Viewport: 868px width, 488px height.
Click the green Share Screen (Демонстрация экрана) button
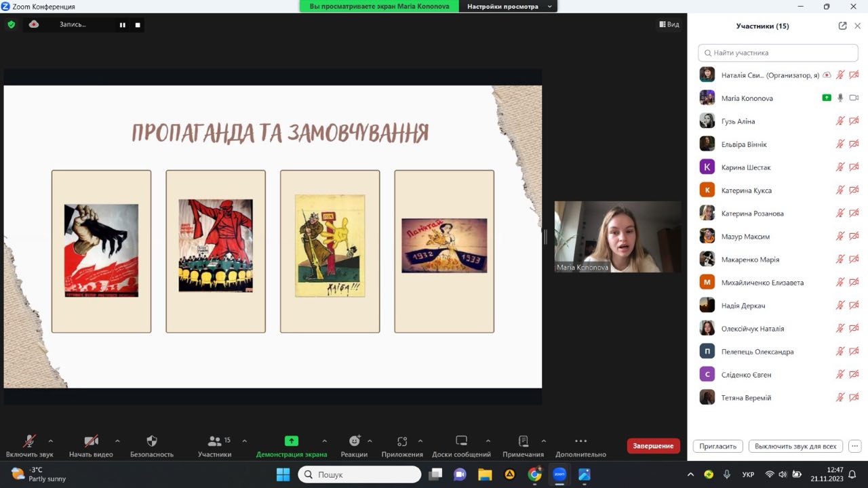[x=292, y=447]
